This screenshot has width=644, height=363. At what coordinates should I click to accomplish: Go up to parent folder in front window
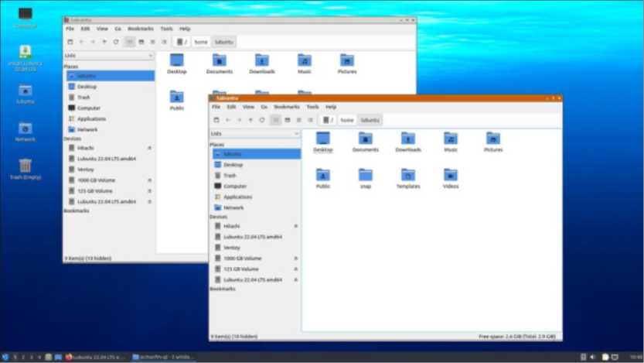pos(250,120)
